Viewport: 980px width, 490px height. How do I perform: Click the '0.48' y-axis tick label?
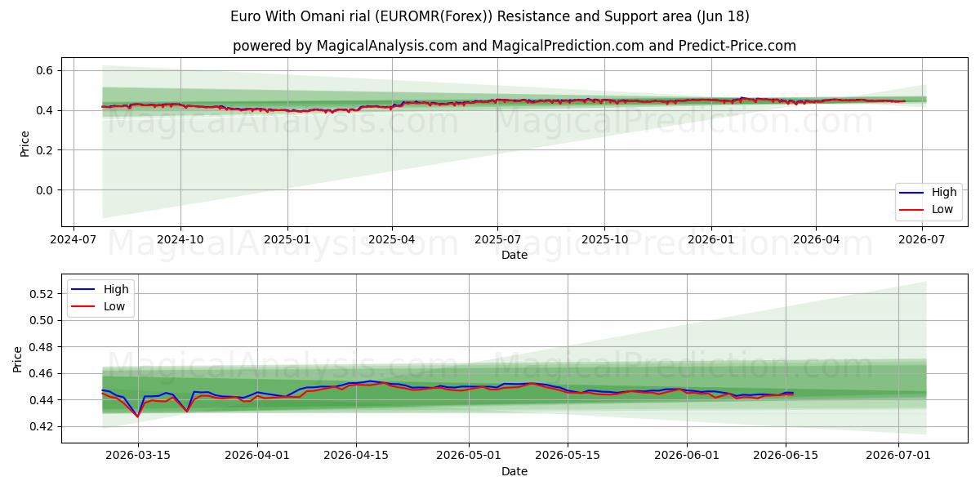[40, 346]
